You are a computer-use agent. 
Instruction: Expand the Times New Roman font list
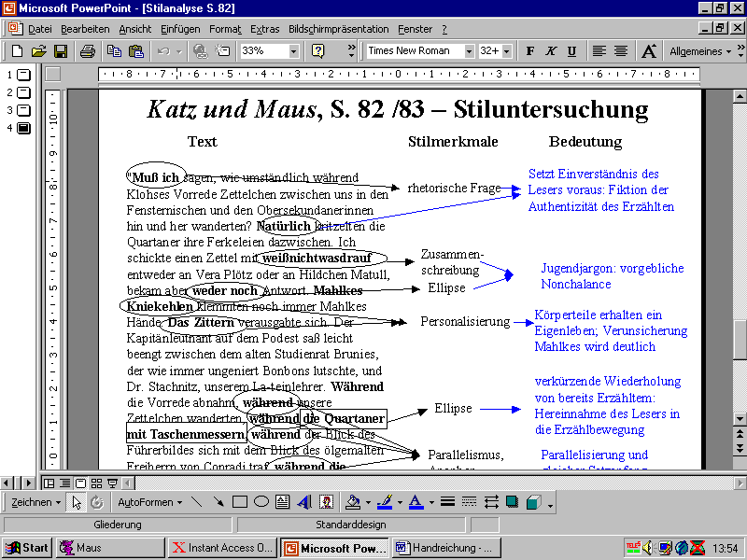click(x=467, y=51)
